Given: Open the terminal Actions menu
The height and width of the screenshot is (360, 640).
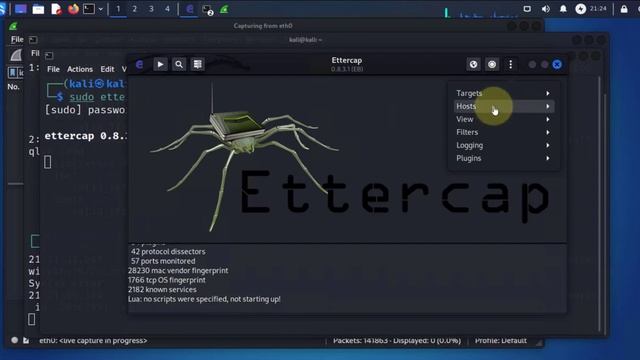Looking at the screenshot, I should point(80,69).
